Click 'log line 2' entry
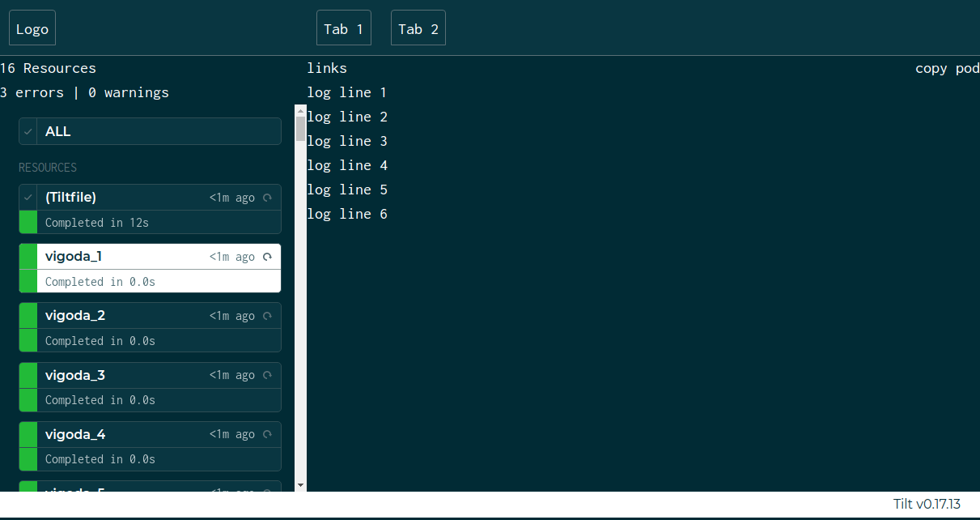 tap(347, 117)
